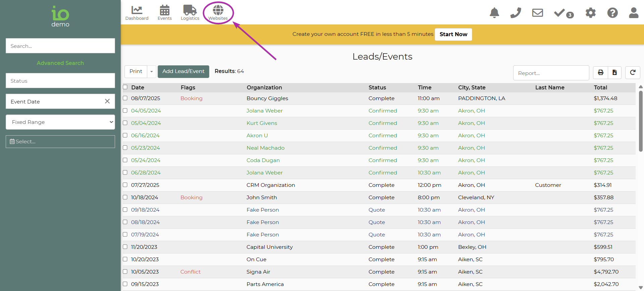The height and width of the screenshot is (291, 644).
Task: Click into the Report input field
Action: coord(551,73)
